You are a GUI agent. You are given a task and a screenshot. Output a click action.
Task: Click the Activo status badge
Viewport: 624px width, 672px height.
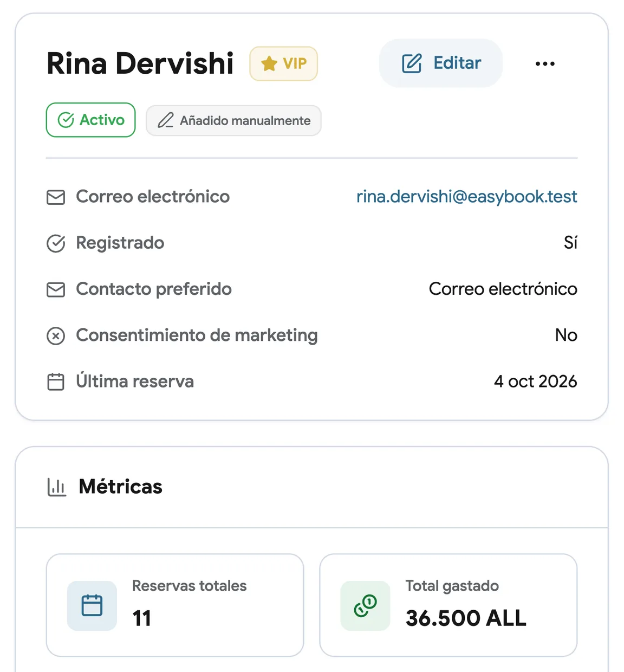point(90,120)
